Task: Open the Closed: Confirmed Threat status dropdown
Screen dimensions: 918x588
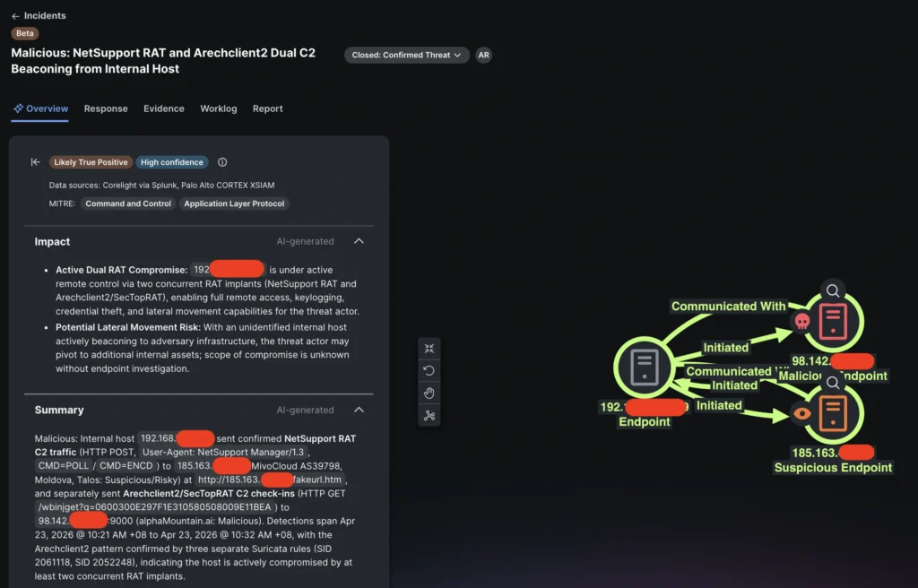Action: pos(406,55)
